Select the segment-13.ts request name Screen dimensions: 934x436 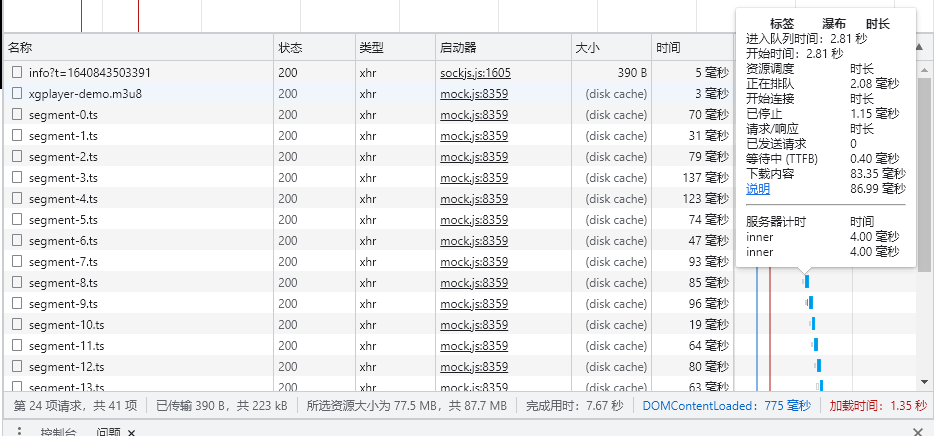coord(66,386)
